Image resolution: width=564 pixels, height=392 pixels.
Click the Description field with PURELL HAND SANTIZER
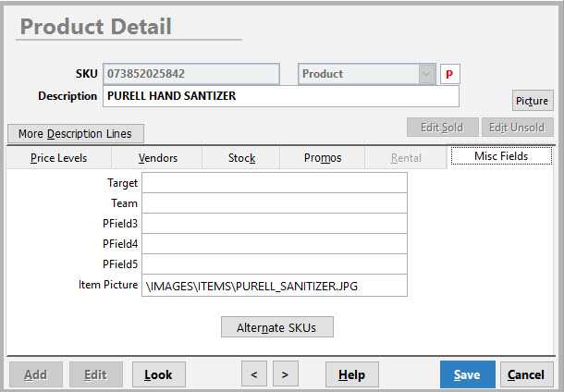pyautogui.click(x=281, y=96)
